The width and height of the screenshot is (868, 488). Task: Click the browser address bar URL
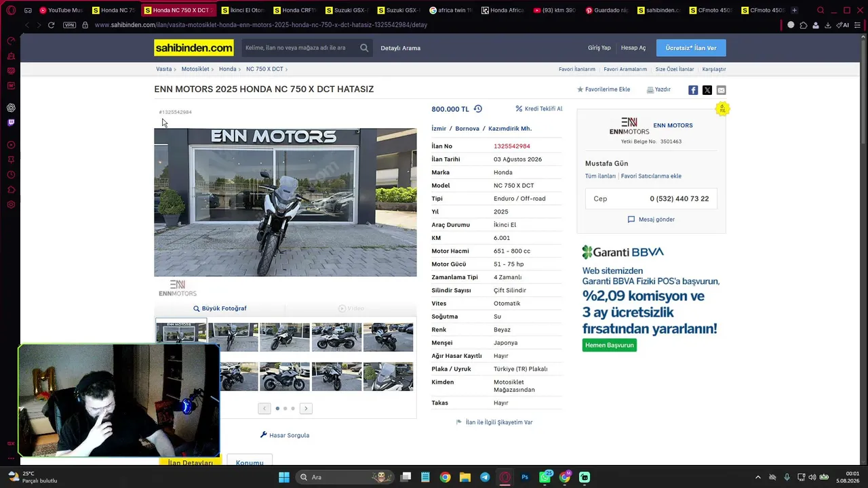pyautogui.click(x=261, y=25)
